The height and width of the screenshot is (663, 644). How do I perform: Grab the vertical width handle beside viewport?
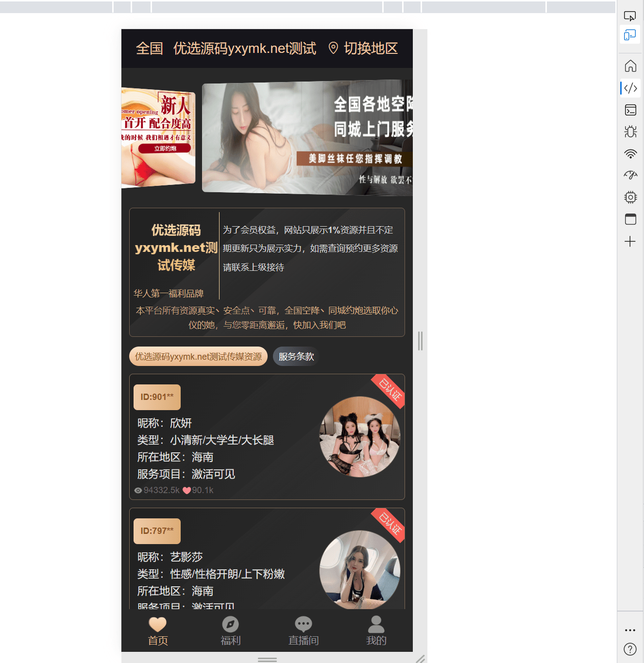420,341
